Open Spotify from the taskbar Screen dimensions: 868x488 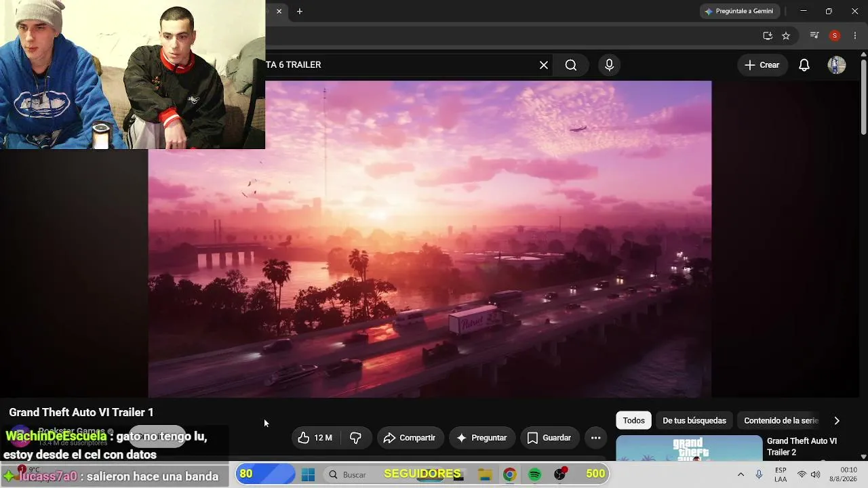pos(534,474)
